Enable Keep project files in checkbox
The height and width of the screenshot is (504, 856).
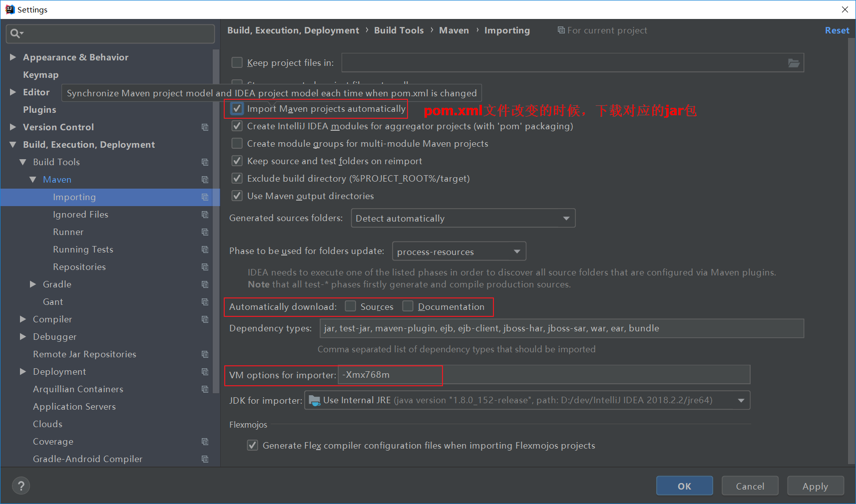click(237, 62)
